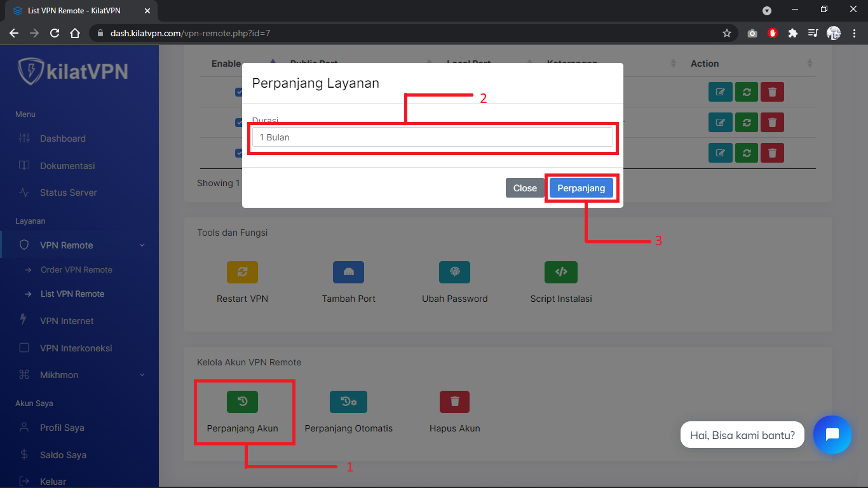Open the Durasi dropdown showing 1 Bulan
This screenshot has width=868, height=488.
coord(432,137)
